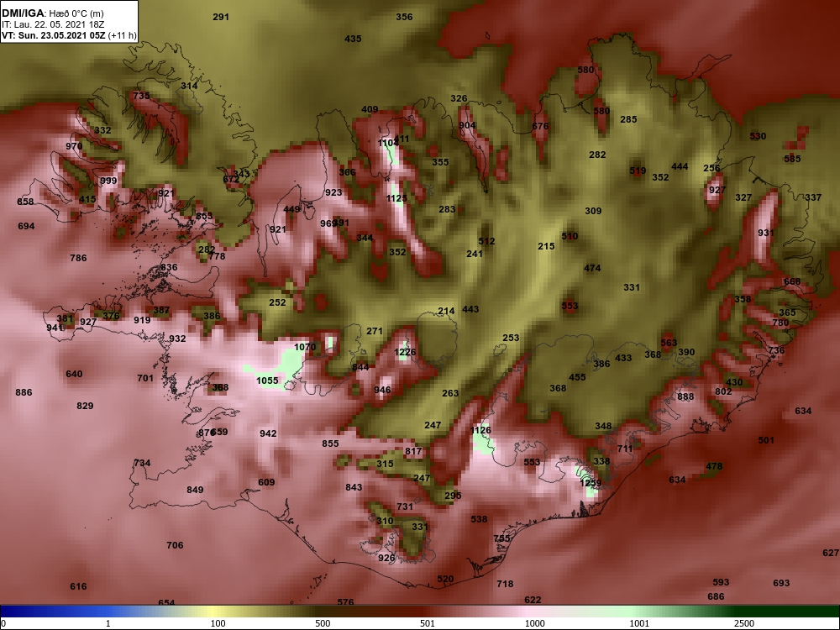Click the 'DMI/IGA: Hæð 0°C (m)' title text
Viewport: 840px width, 630px height.
[x=52, y=13]
